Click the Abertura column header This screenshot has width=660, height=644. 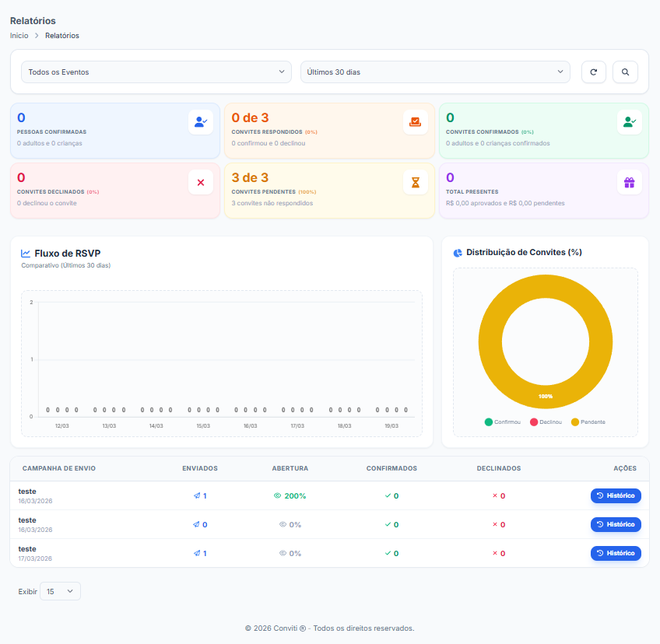click(290, 468)
